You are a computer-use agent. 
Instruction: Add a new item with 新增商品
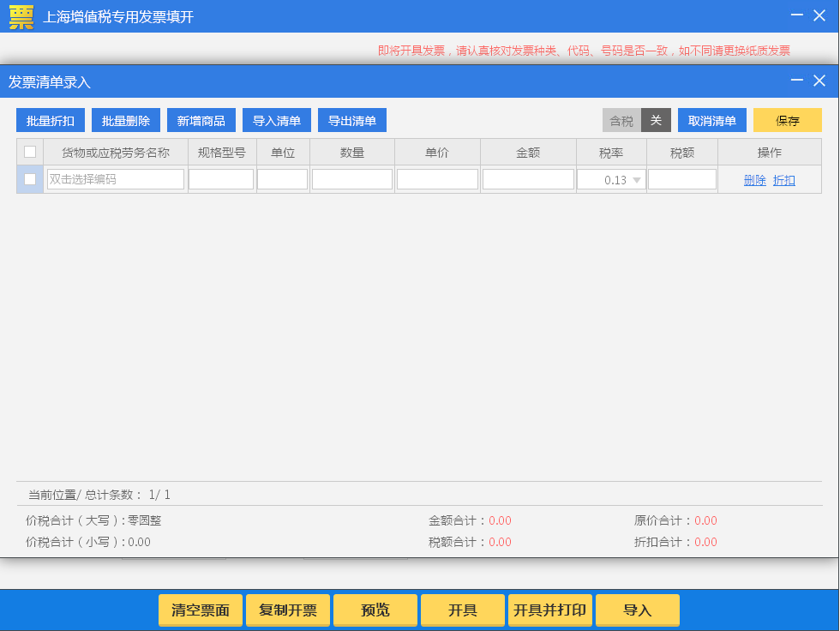click(201, 121)
